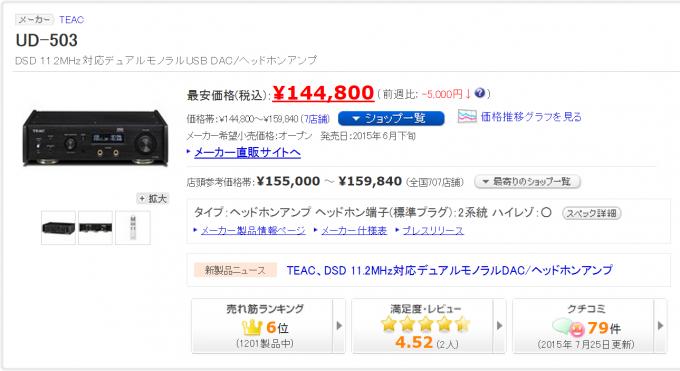The image size is (680, 371).
Task: Open the スペック詳細 button
Action: [x=592, y=213]
